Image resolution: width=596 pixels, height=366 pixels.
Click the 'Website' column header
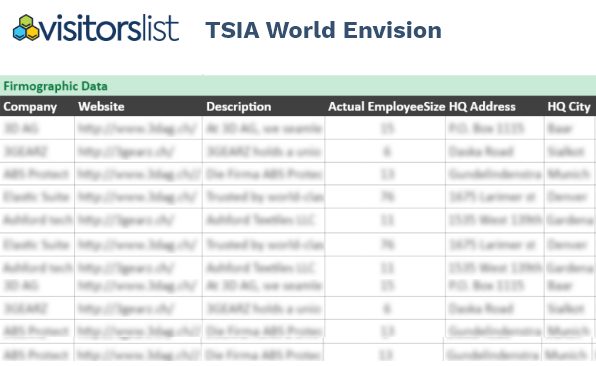click(101, 106)
